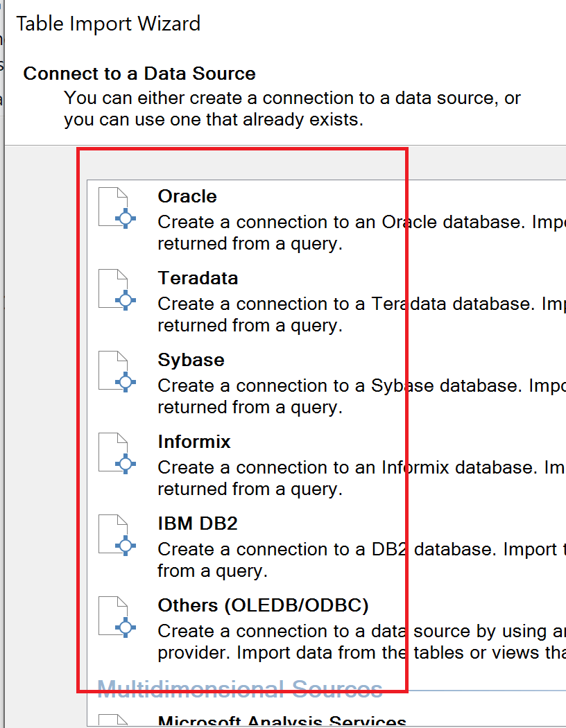Click the Multidimensional Sources group header
The width and height of the screenshot is (566, 728).
tap(239, 688)
